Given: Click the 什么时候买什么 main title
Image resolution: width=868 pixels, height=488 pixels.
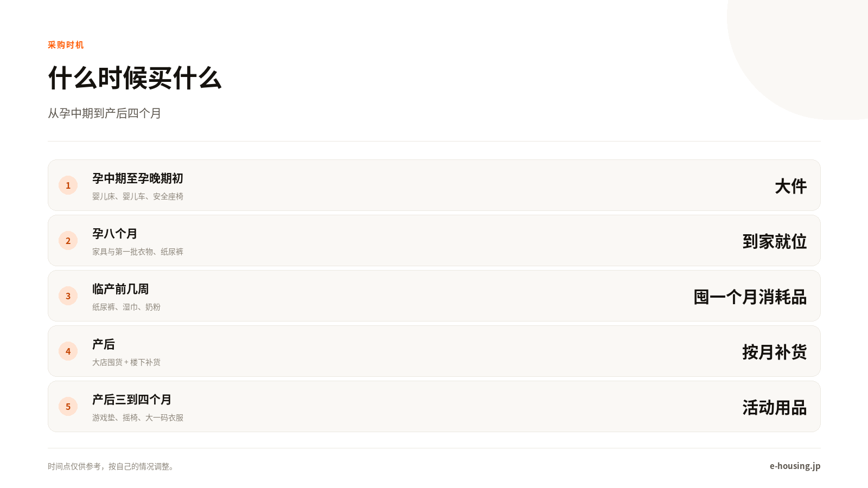Looking at the screenshot, I should coord(135,78).
